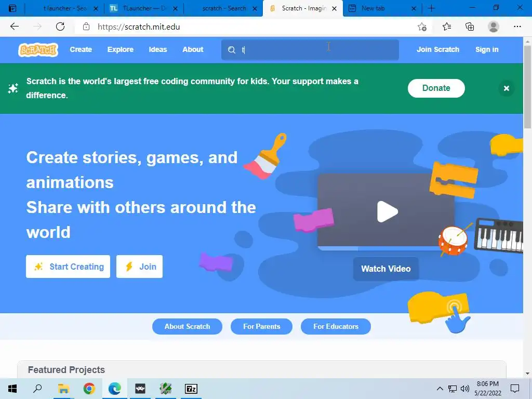
Task: Close the TLauncher tab
Action: 175,8
